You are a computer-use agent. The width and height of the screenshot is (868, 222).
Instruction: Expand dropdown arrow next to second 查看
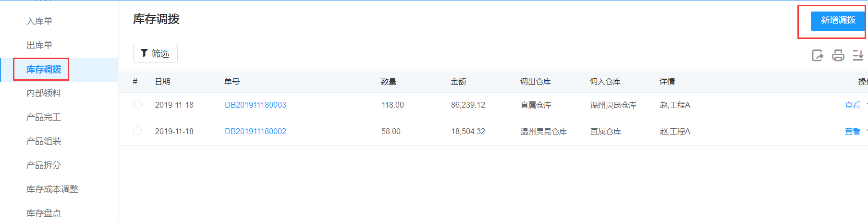coord(866,131)
